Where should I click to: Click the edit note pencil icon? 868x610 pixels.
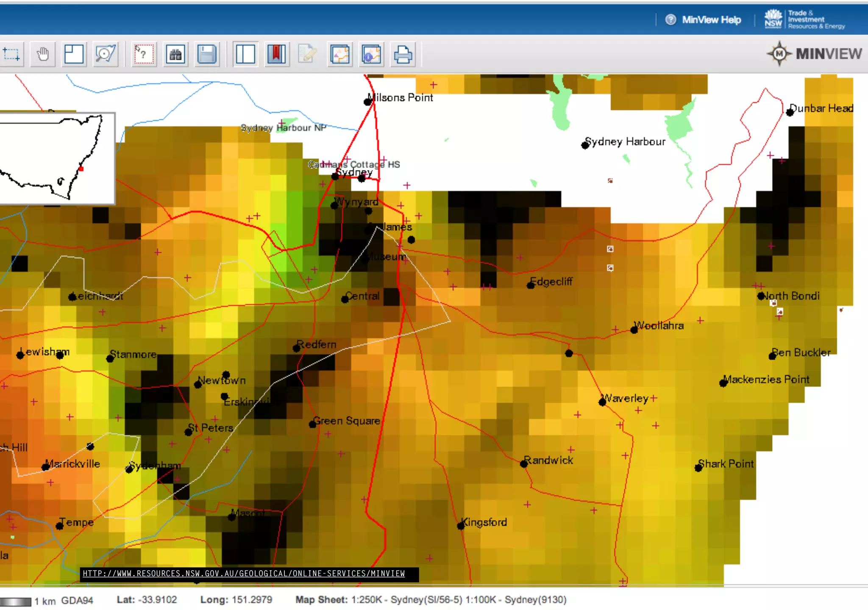[308, 54]
